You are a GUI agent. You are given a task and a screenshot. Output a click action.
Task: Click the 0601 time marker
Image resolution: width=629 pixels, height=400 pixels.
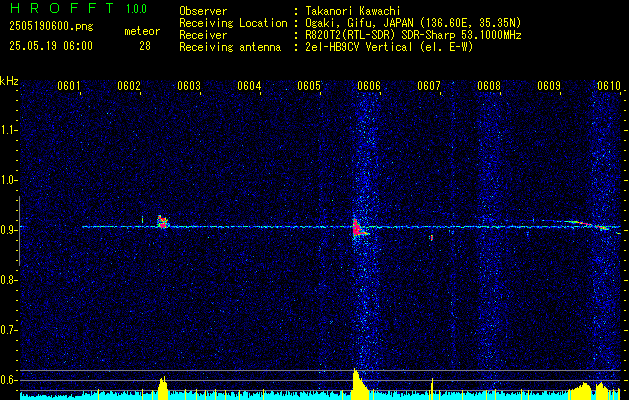pyautogui.click(x=69, y=86)
